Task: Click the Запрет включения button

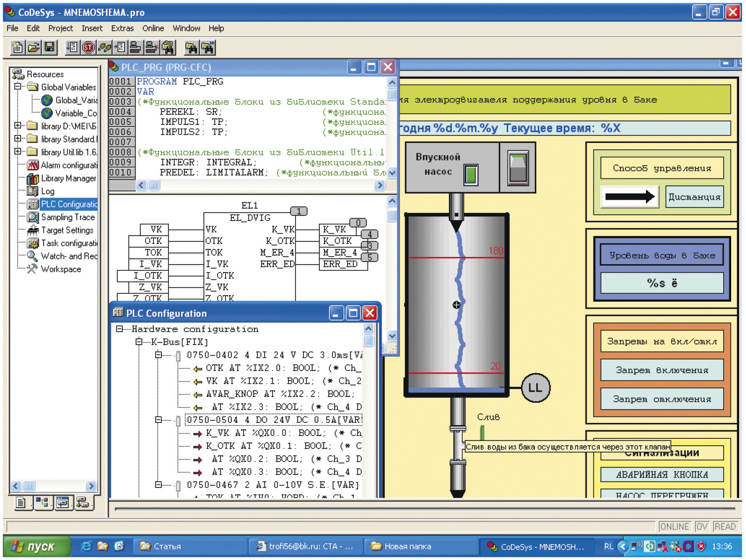Action: [x=662, y=370]
